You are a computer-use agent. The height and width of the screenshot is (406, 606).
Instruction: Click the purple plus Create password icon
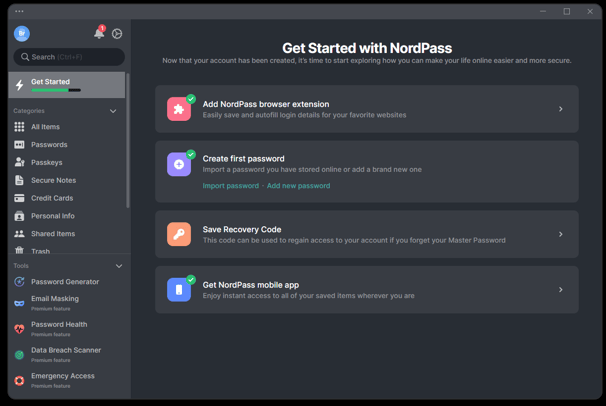pyautogui.click(x=179, y=164)
